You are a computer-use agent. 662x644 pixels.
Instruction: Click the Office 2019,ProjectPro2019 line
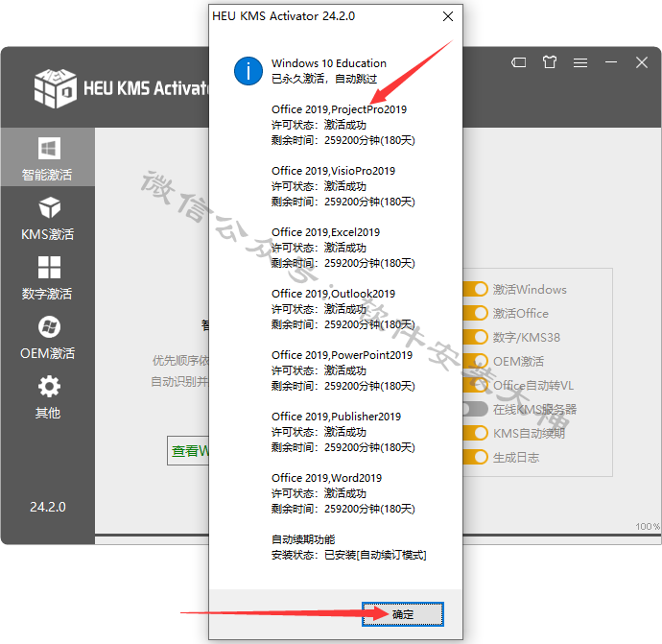click(x=339, y=109)
